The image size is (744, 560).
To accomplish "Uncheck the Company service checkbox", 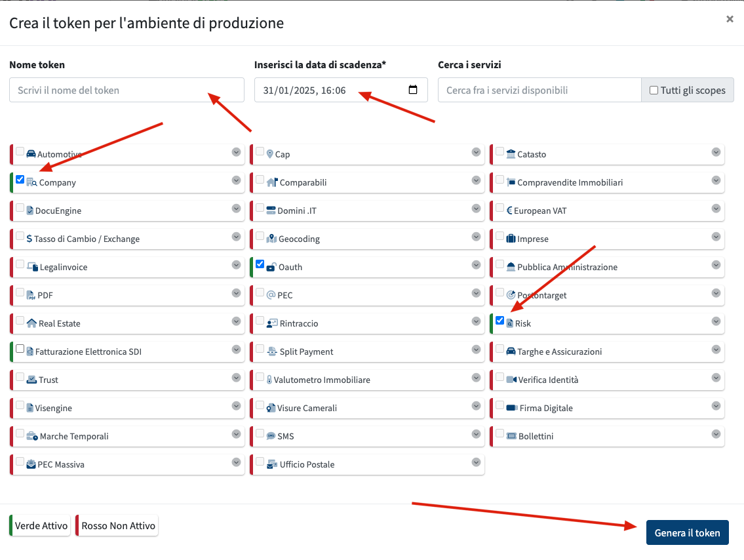I will 20,180.
